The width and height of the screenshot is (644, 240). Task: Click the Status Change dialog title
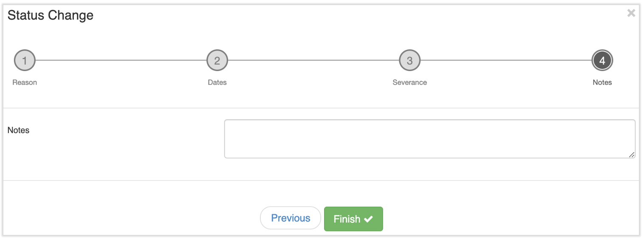(x=51, y=15)
